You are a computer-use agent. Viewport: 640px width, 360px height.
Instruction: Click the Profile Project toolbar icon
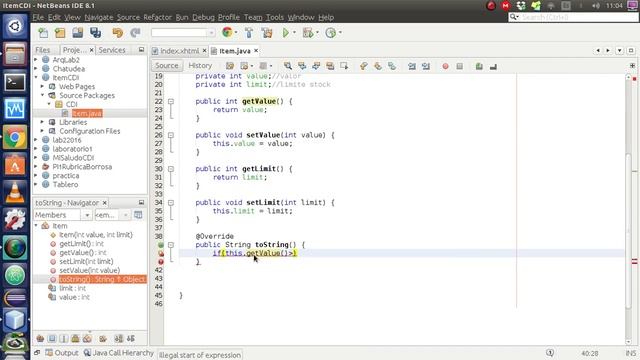[x=331, y=33]
